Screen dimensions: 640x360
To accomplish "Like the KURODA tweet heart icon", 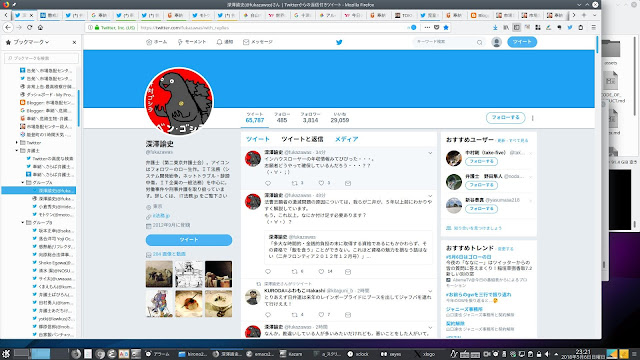I will point(321,315).
